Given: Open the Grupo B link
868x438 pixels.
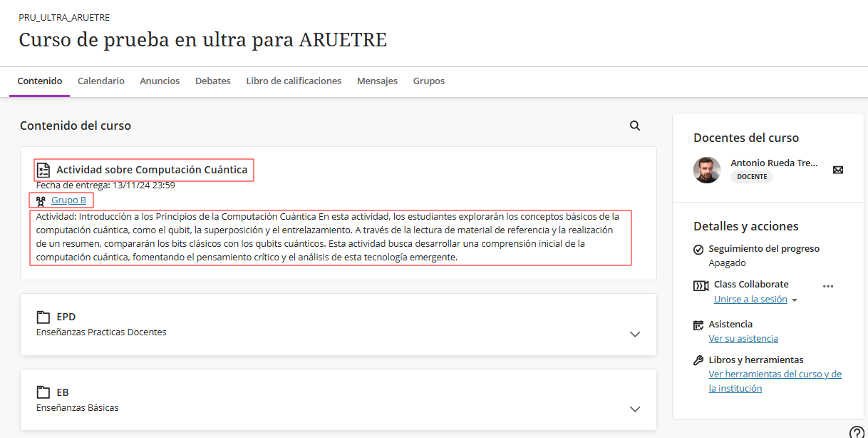Looking at the screenshot, I should click(68, 200).
